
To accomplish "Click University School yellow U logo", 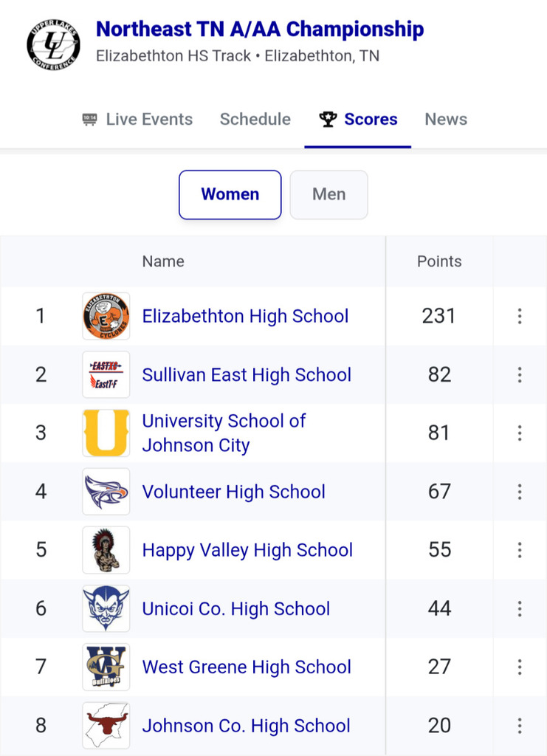I will pyautogui.click(x=106, y=433).
